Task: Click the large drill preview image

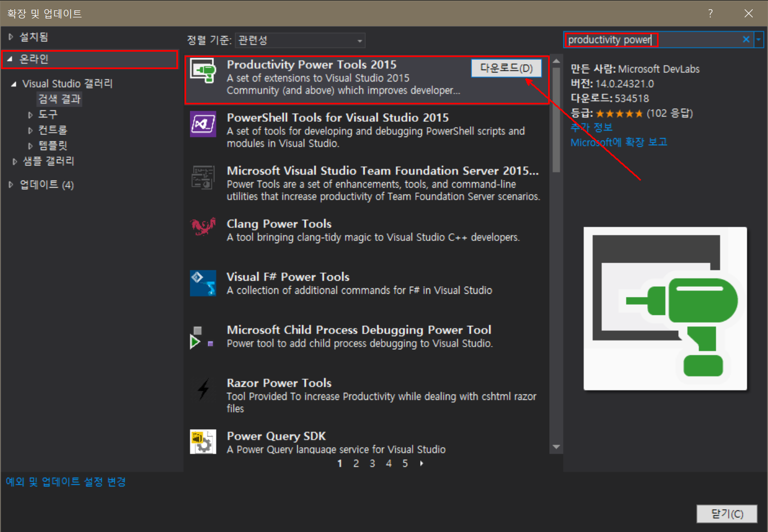Action: coord(665,308)
